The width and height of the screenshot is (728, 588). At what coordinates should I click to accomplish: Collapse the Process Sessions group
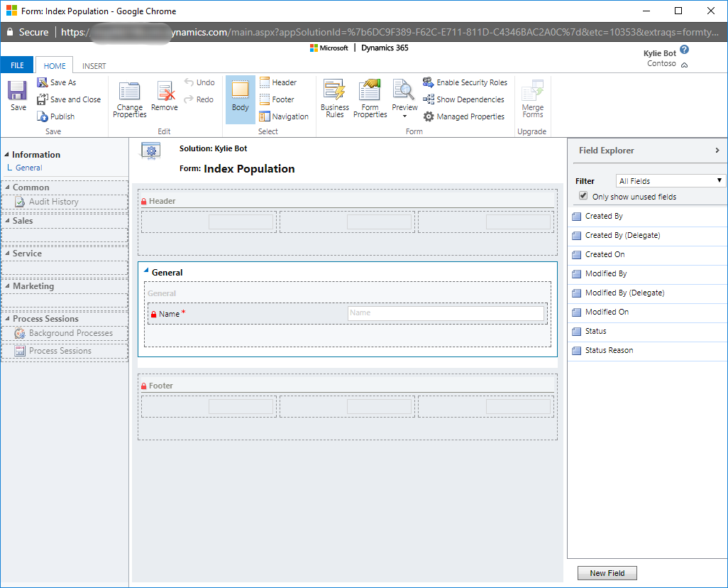tap(7, 319)
